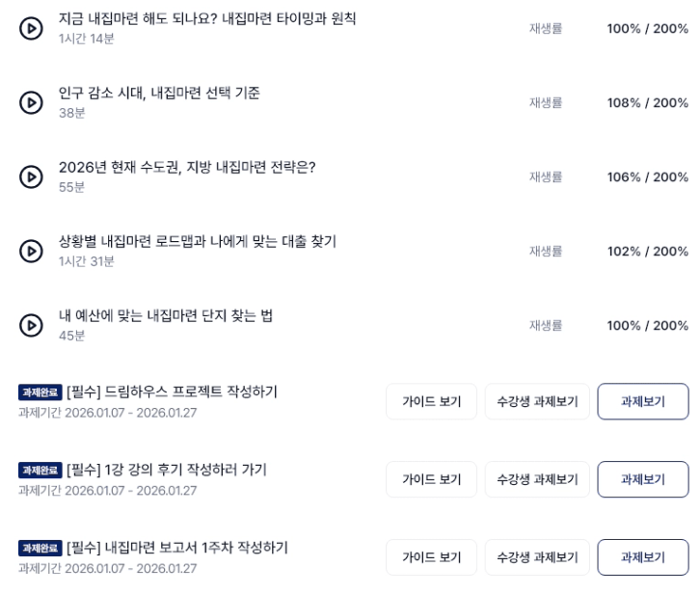This screenshot has width=700, height=594.
Task: Open assignment title [필수] 드림하우스 프로젝트 작성하기
Action: click(172, 391)
